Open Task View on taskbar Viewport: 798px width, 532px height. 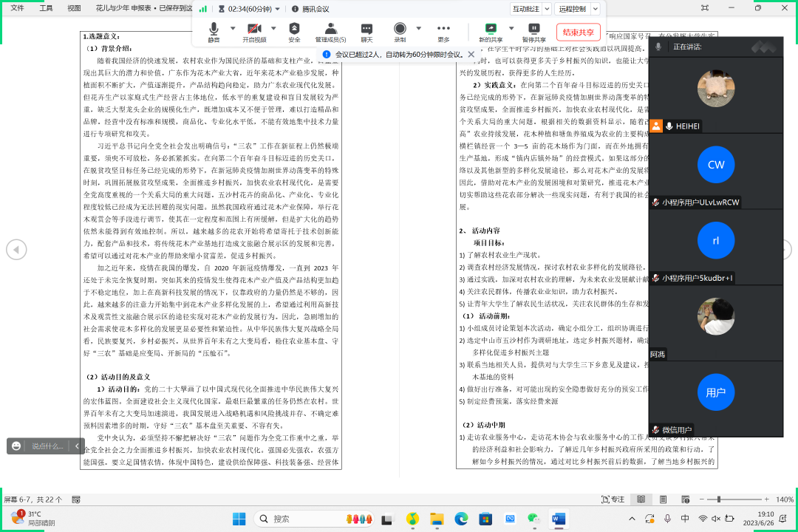click(x=387, y=519)
